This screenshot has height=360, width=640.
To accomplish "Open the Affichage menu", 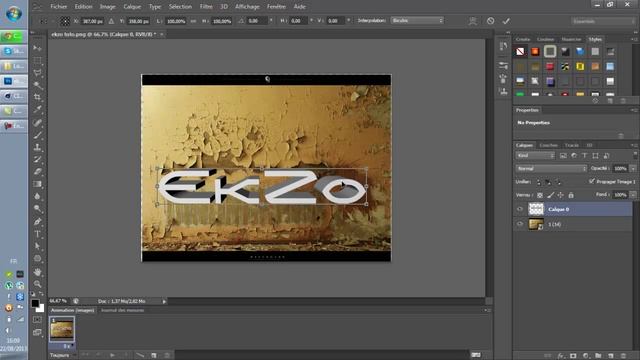I will coord(247,7).
